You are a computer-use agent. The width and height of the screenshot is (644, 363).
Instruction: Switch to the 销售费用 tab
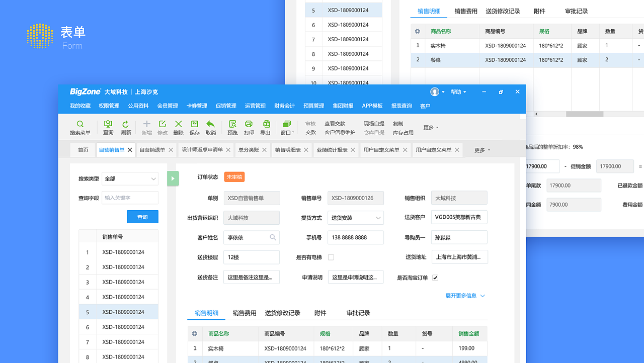point(244,313)
